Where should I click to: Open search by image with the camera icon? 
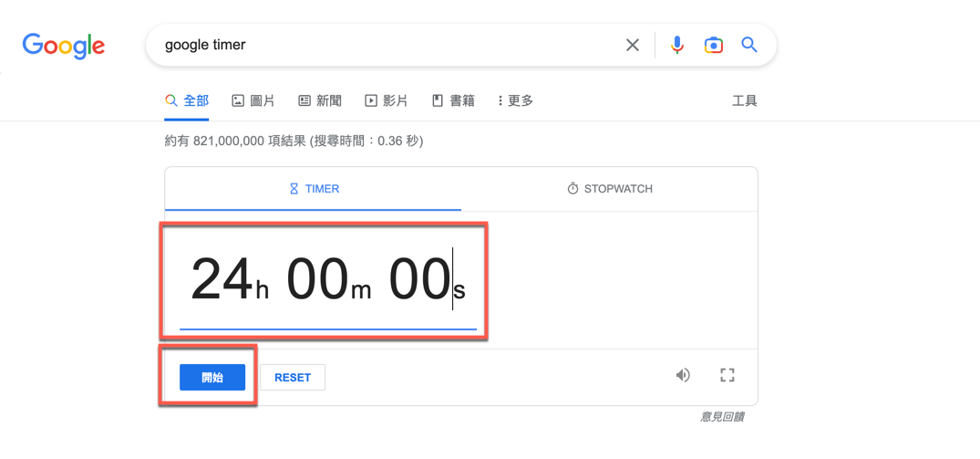click(713, 45)
